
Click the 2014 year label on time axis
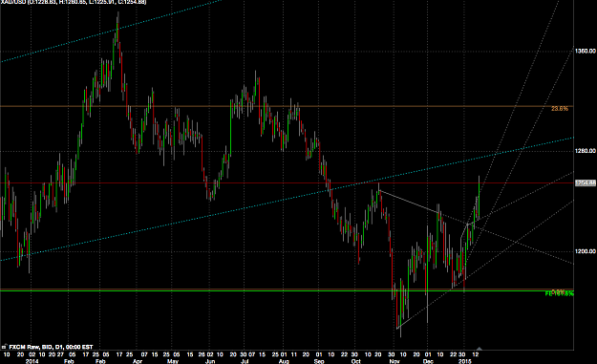click(x=32, y=361)
